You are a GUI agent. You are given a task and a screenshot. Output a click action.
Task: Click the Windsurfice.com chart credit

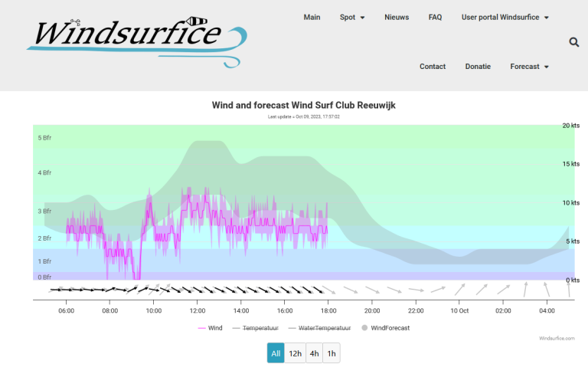click(x=556, y=337)
